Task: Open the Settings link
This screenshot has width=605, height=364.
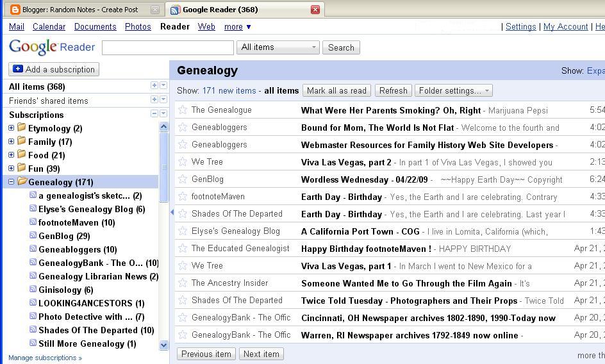Action: coord(521,27)
